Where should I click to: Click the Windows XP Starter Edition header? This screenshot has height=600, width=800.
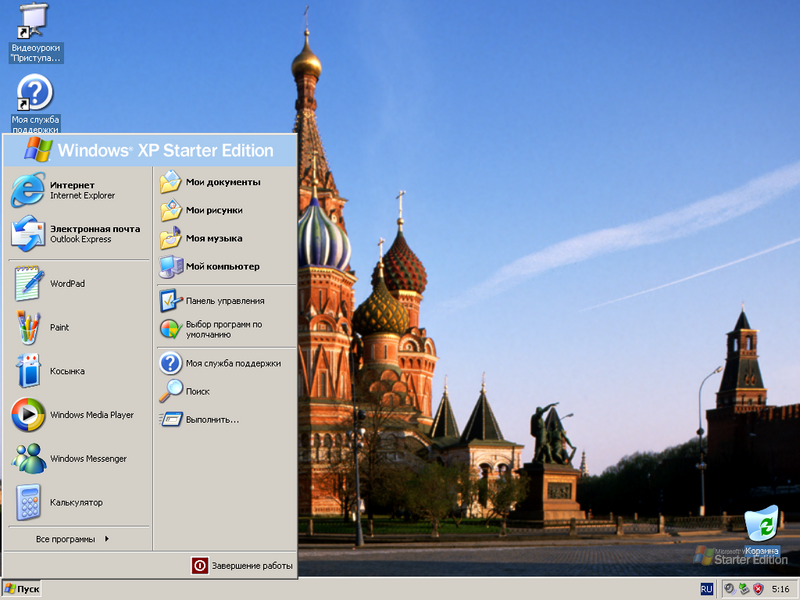pyautogui.click(x=150, y=151)
